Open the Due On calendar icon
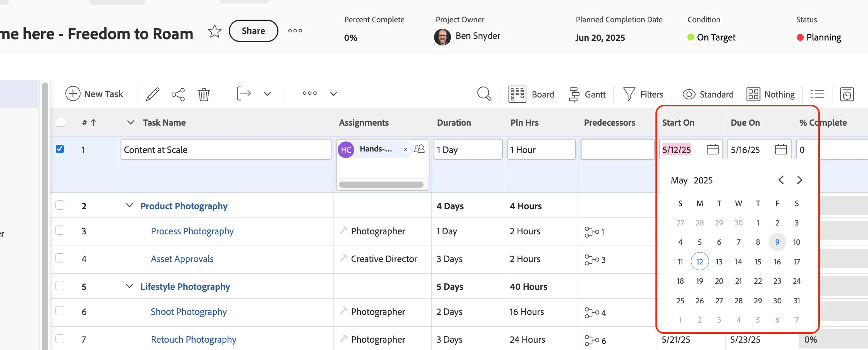Viewport: 868px width, 350px height. click(x=781, y=149)
